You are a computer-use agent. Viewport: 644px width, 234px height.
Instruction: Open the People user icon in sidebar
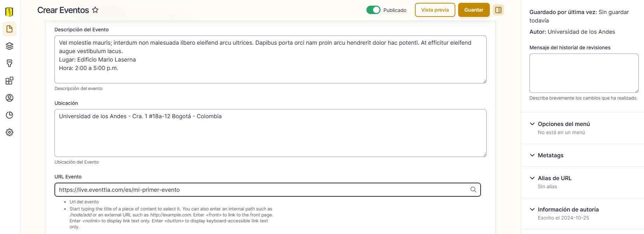pos(9,98)
